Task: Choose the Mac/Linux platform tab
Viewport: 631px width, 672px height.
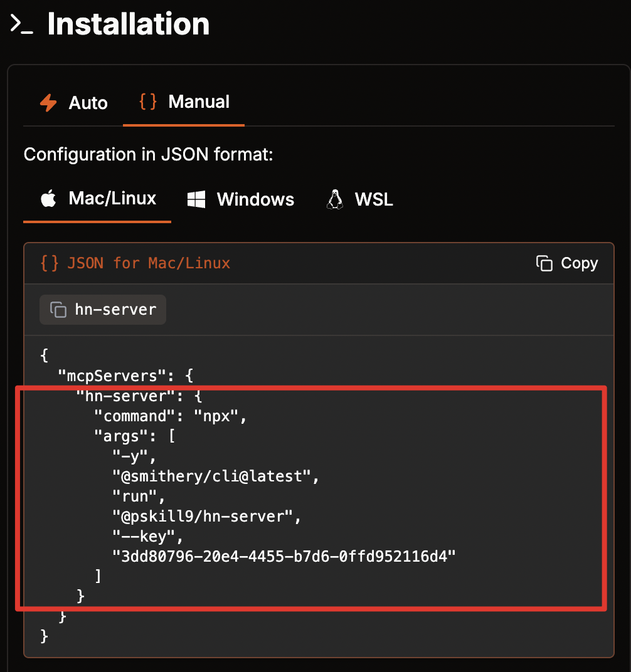Action: click(x=98, y=199)
